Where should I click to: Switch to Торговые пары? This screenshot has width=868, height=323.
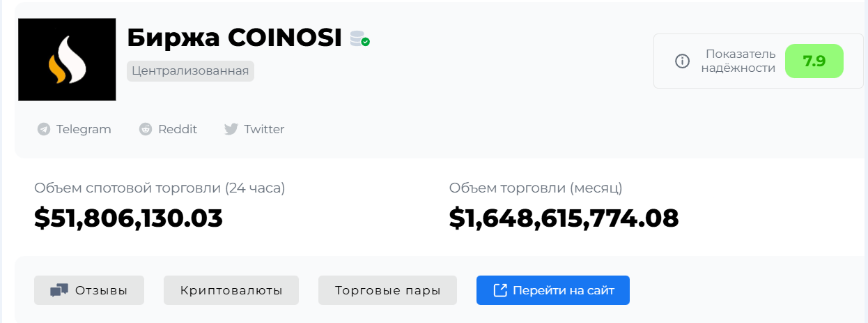(x=387, y=291)
